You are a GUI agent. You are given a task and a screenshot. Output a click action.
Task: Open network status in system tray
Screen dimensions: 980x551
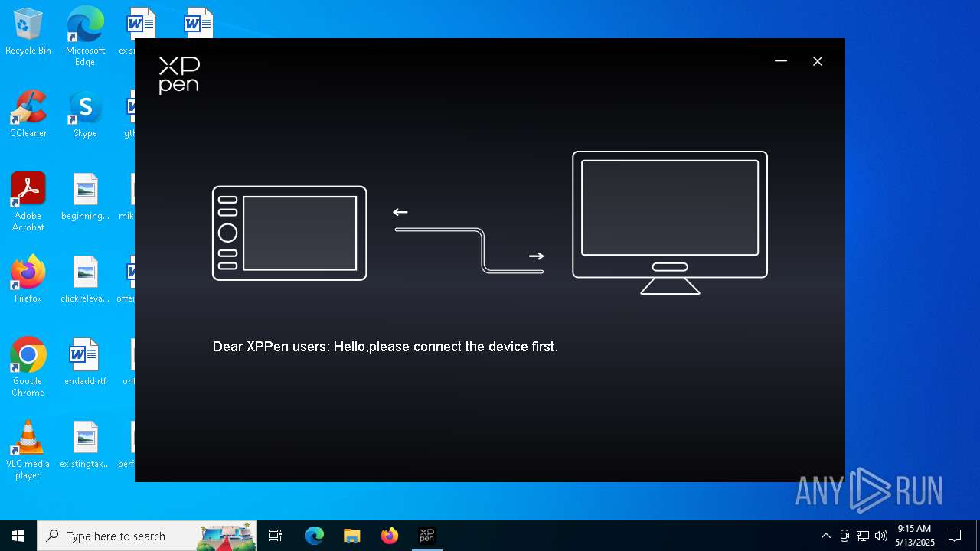863,536
